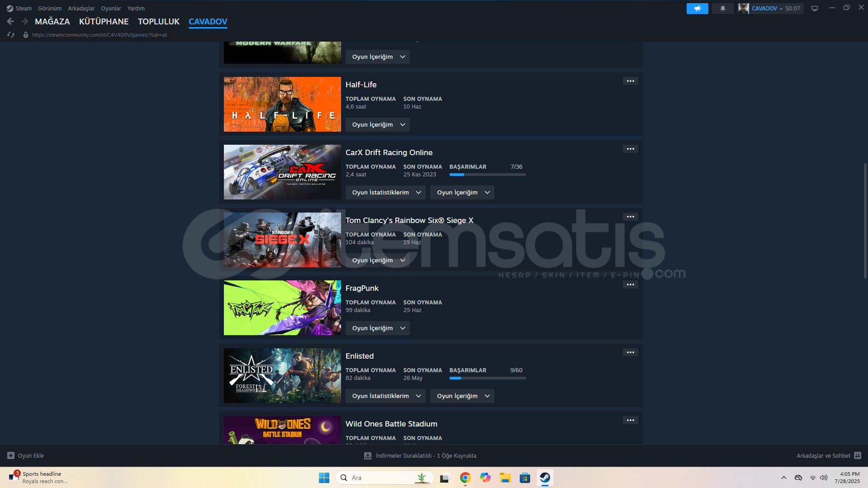The width and height of the screenshot is (868, 488).
Task: Open options menu for Half-Life
Action: click(630, 81)
